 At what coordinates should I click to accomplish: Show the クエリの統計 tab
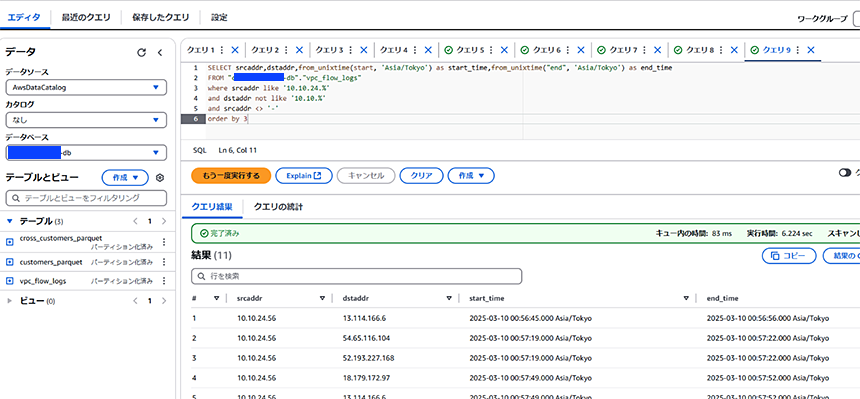coord(278,207)
